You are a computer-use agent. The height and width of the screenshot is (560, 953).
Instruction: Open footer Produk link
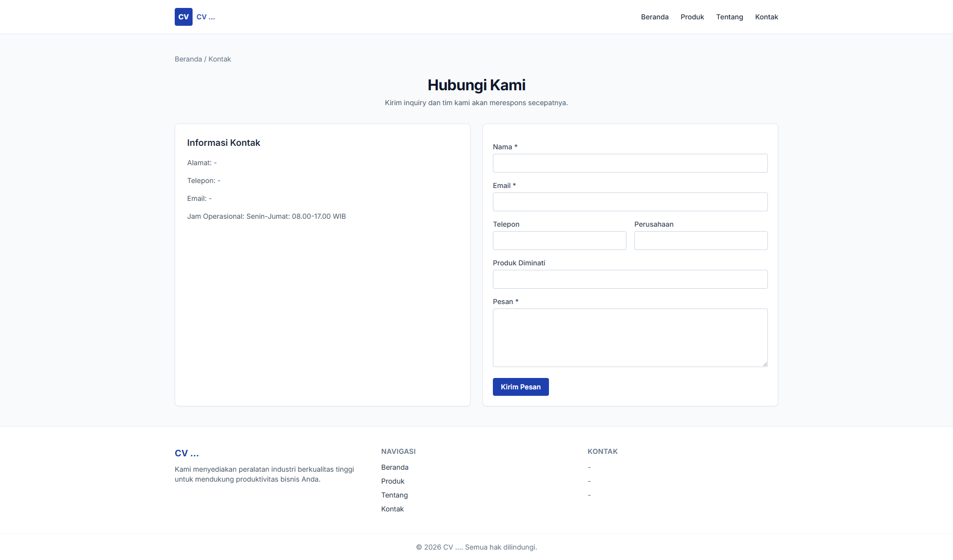tap(393, 481)
